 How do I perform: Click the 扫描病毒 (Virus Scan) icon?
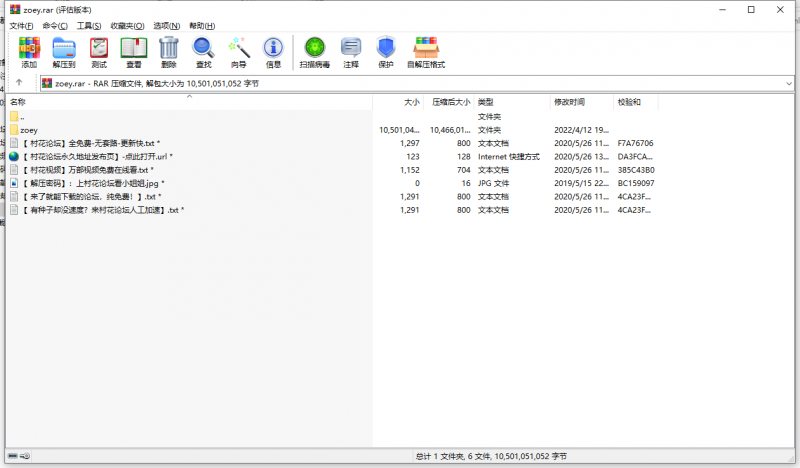pos(315,51)
